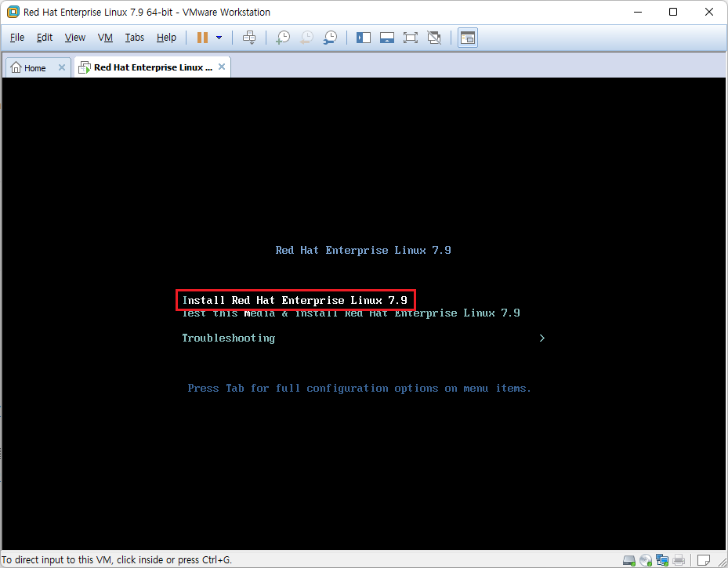728x568 pixels.
Task: Click the VMware Workstation title bar app icon
Action: [x=13, y=12]
